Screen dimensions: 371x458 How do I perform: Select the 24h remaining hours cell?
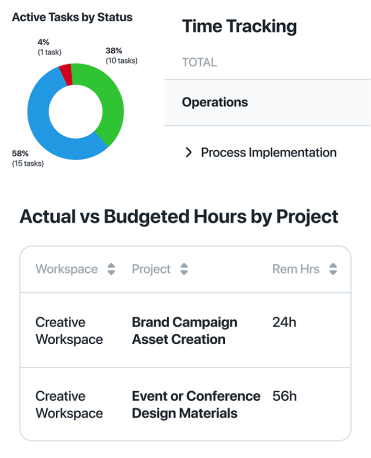[x=284, y=322]
